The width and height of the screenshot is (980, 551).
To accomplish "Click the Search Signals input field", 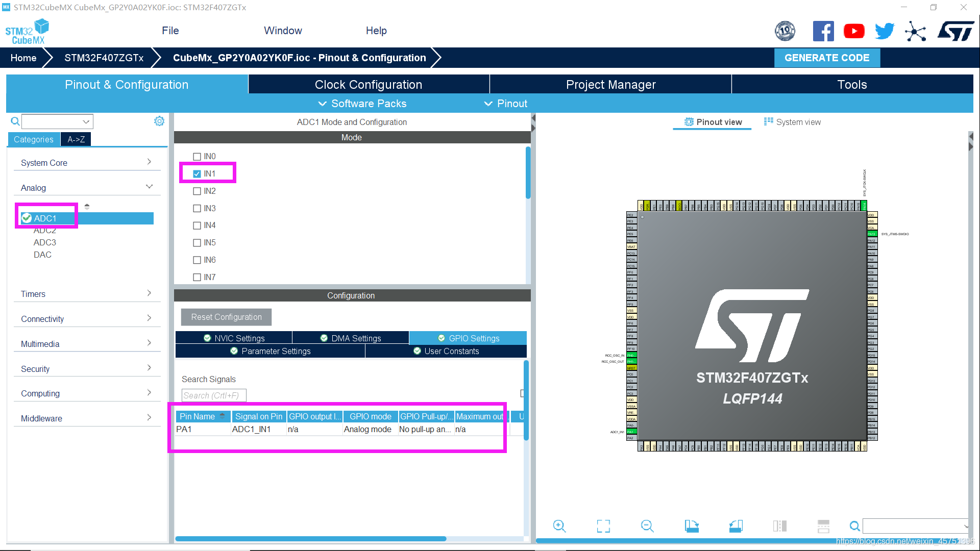I will 214,395.
